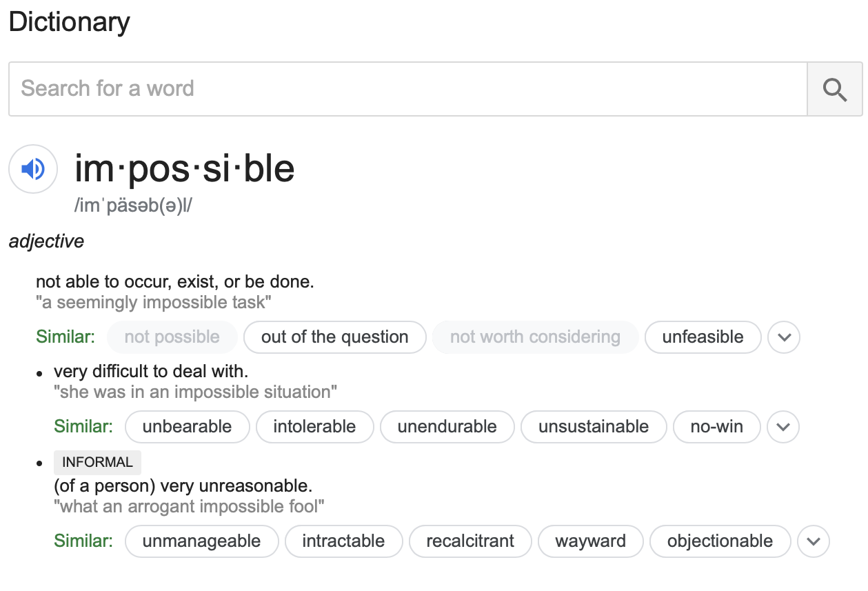
Task: Play the pronunciation audio for impossible
Action: [x=33, y=169]
